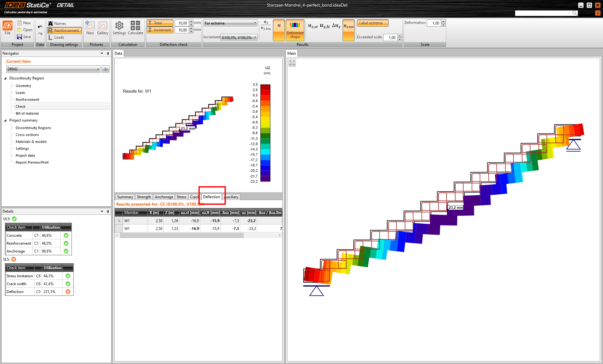Collapse the Discontinuity Region tree node
The height and width of the screenshot is (364, 603).
(5, 78)
